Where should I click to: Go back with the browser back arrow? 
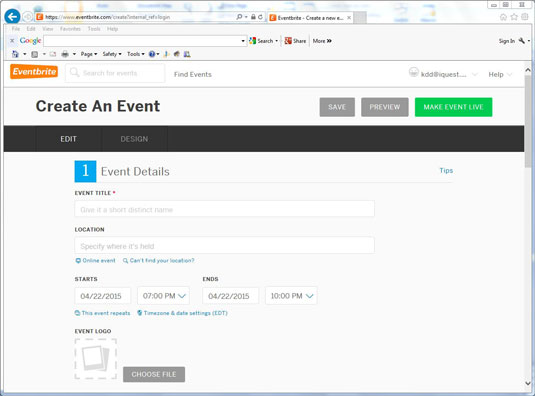pos(12,16)
